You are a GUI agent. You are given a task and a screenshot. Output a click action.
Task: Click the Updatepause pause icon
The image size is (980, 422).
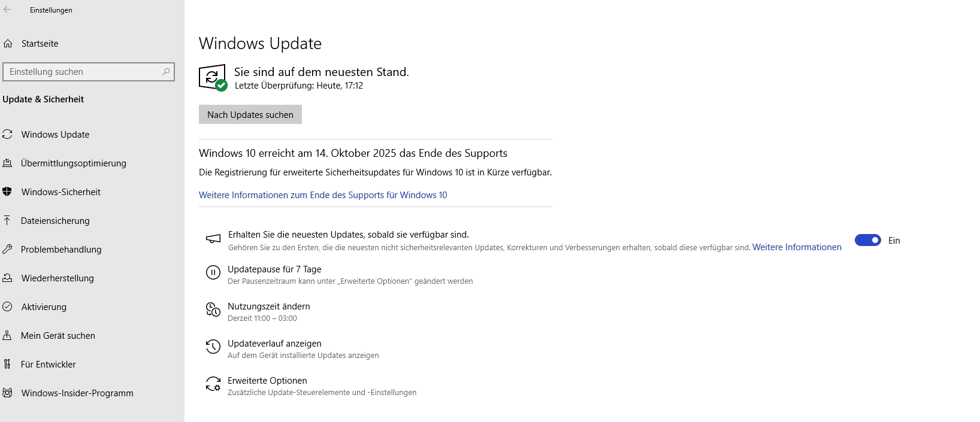click(x=213, y=273)
